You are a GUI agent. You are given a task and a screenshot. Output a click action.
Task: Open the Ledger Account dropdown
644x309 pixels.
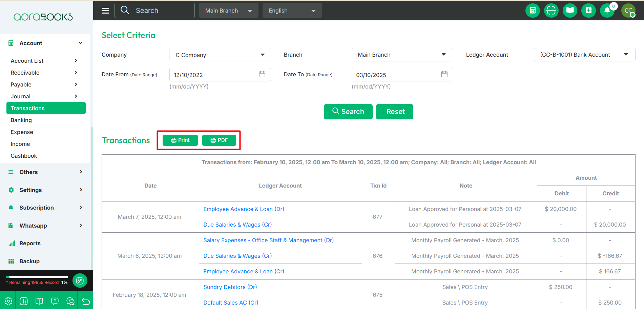(584, 55)
